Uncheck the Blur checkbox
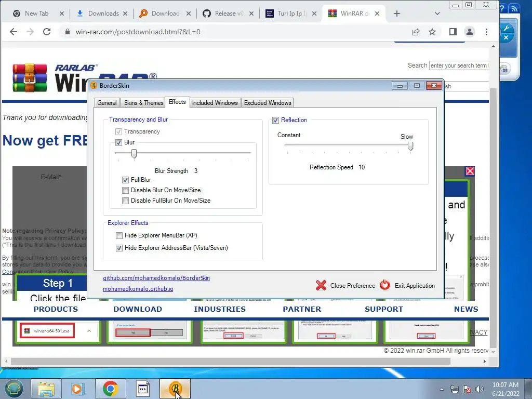The width and height of the screenshot is (532, 399). coord(119,142)
